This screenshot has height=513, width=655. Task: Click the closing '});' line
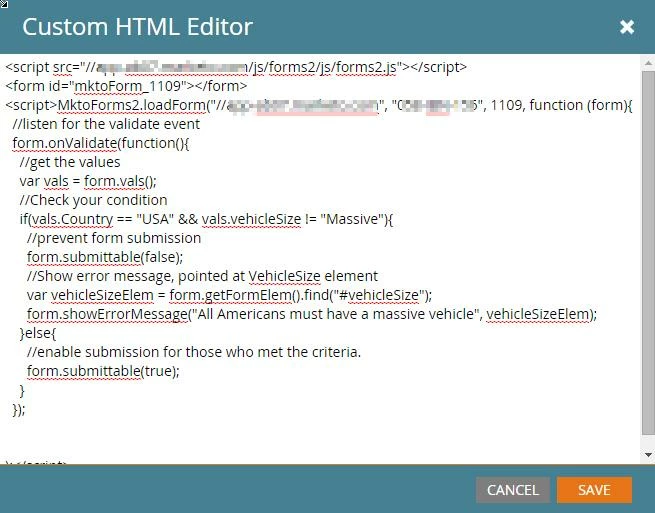pyautogui.click(x=19, y=409)
